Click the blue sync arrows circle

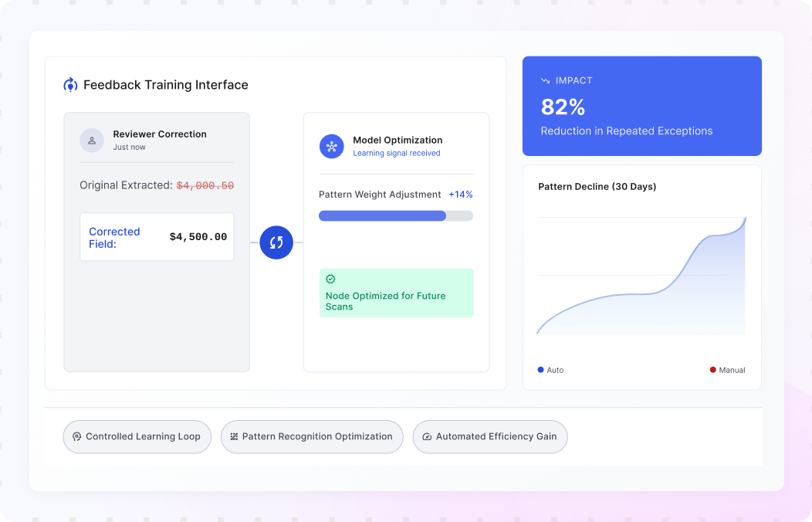[x=276, y=242]
